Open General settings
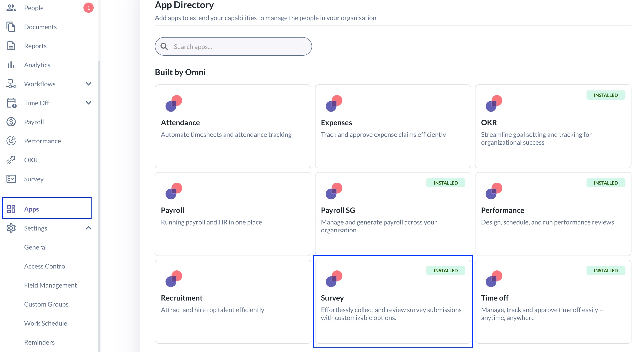644x352 pixels. (35, 247)
